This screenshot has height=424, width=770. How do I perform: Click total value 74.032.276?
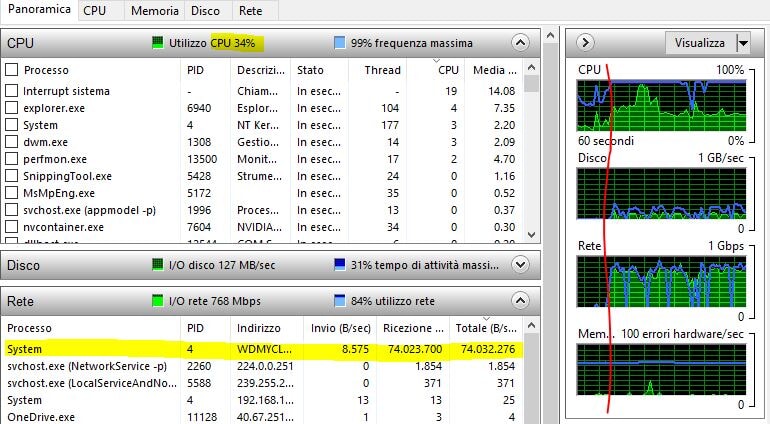point(488,349)
